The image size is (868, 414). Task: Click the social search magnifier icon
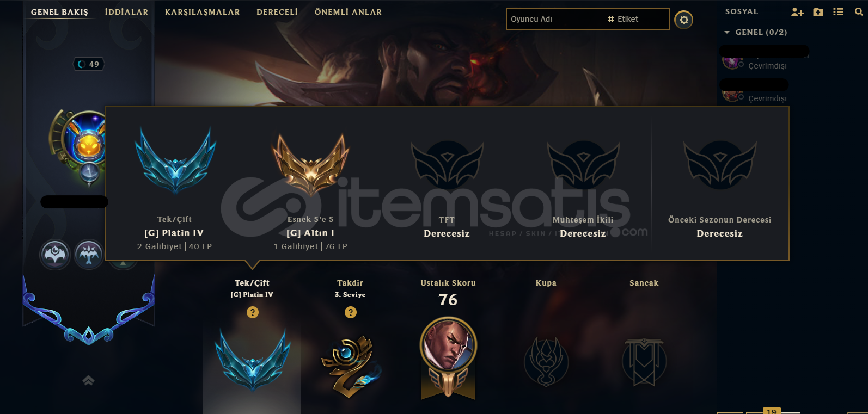coord(859,11)
